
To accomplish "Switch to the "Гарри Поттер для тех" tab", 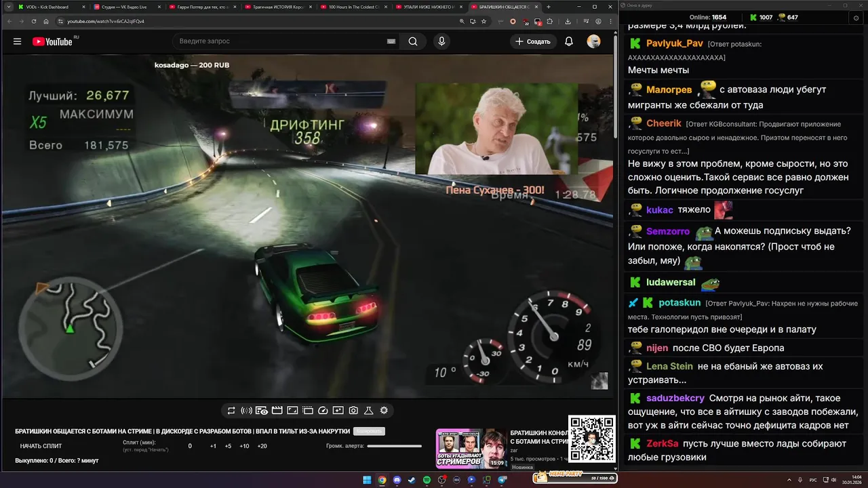I will (x=202, y=7).
